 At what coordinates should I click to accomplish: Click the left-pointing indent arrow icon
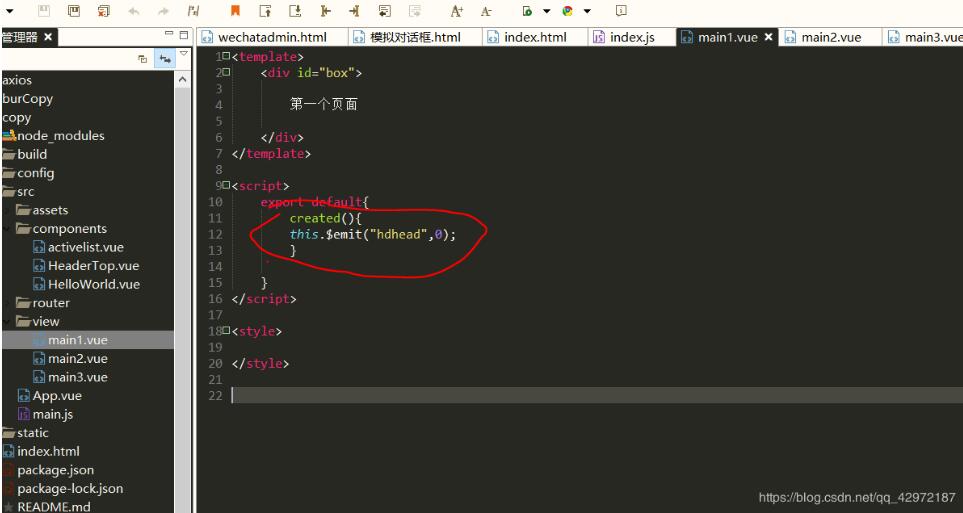click(x=326, y=10)
